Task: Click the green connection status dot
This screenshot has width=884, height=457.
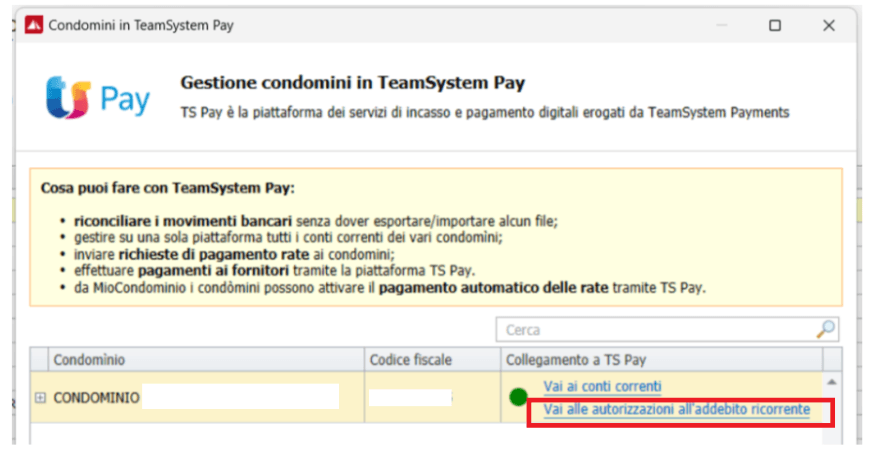Action: pos(518,397)
